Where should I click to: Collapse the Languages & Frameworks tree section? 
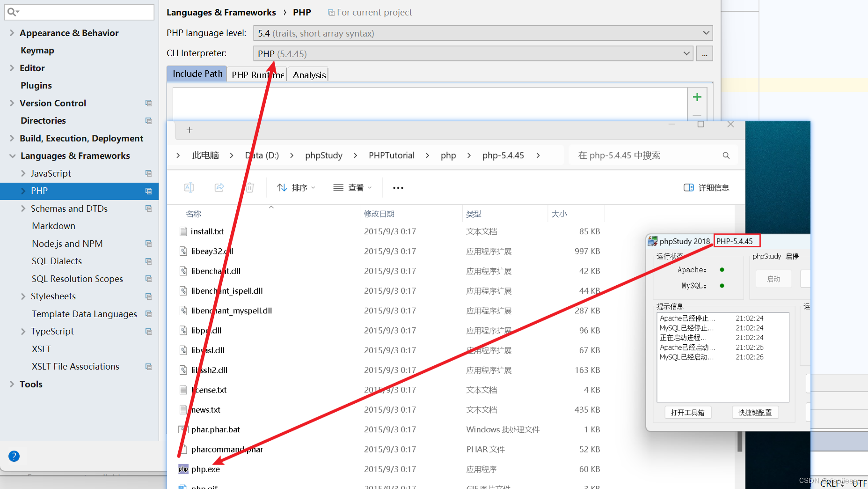pos(12,156)
